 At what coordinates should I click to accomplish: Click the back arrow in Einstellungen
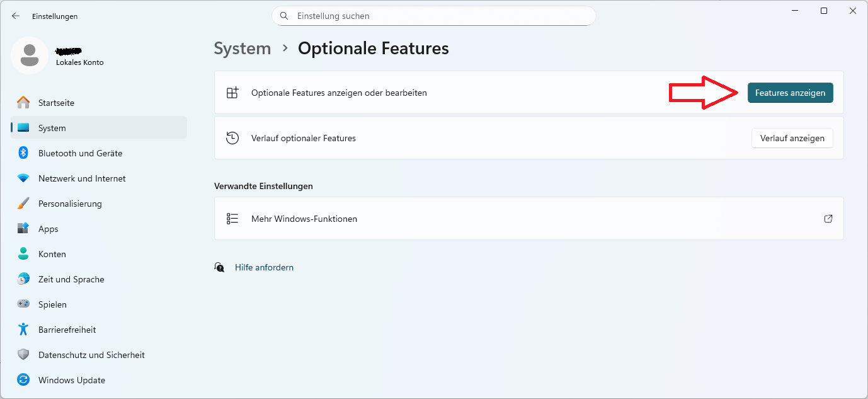click(x=15, y=16)
